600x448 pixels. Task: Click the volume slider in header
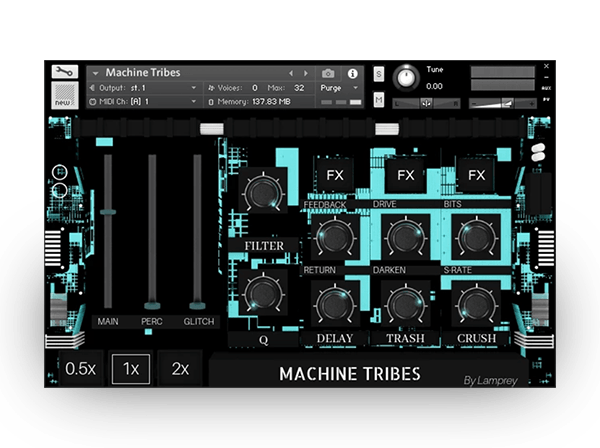click(503, 103)
